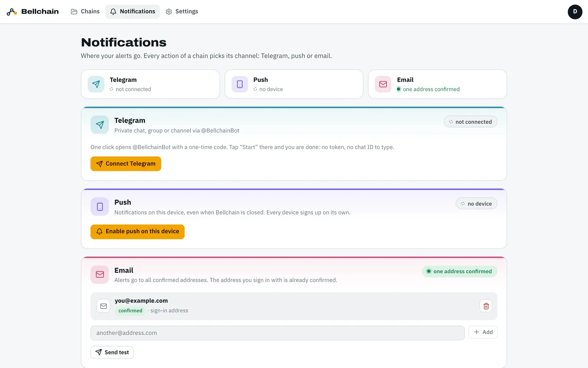The image size is (588, 368).
Task: Click 'Alerts go to all confirmed addresses' text
Action: pyautogui.click(x=226, y=280)
